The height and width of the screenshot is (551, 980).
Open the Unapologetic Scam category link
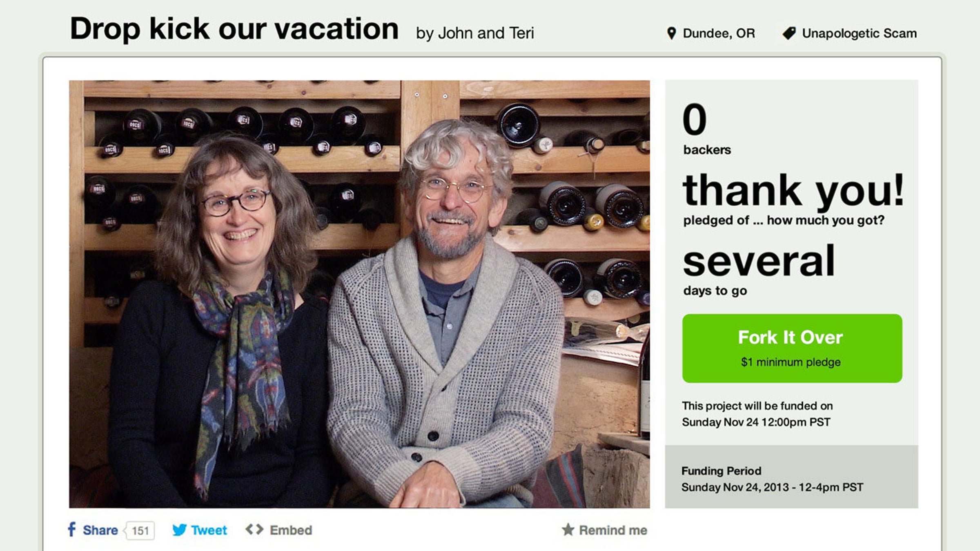pyautogui.click(x=859, y=33)
